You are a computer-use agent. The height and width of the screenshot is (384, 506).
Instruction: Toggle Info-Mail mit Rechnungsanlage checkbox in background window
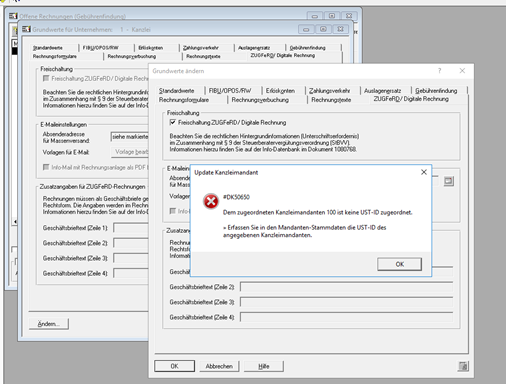46,167
